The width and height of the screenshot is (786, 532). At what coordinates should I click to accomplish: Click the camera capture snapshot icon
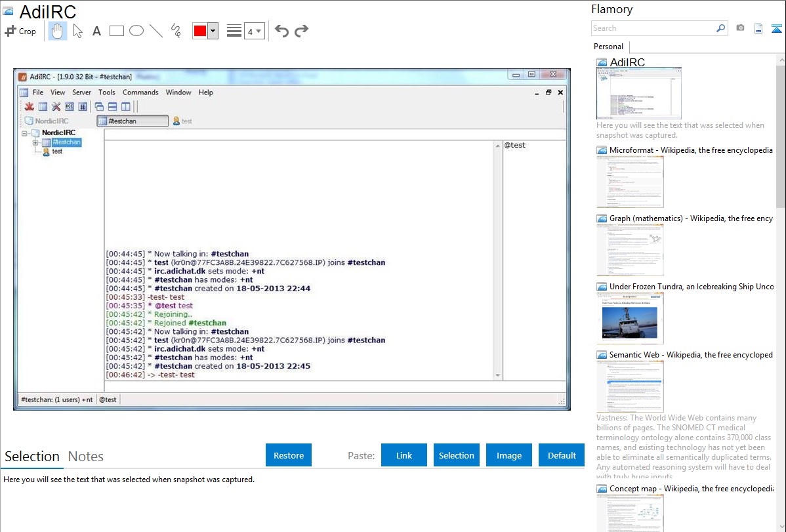coord(740,28)
